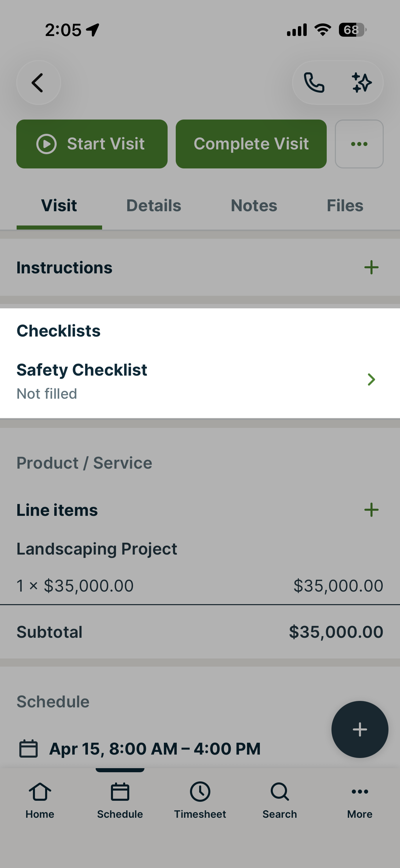Call the client via phone icon

point(314,83)
